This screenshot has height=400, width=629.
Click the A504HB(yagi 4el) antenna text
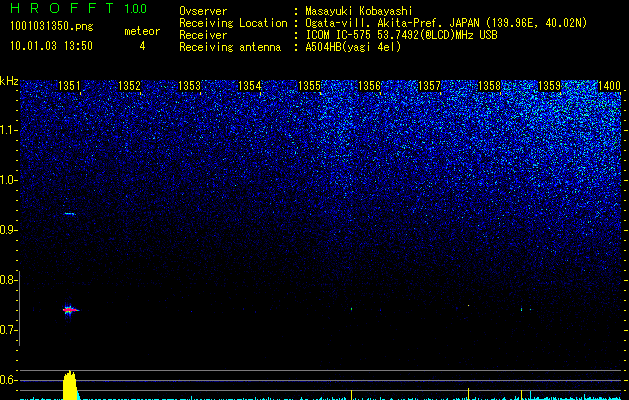tap(353, 47)
